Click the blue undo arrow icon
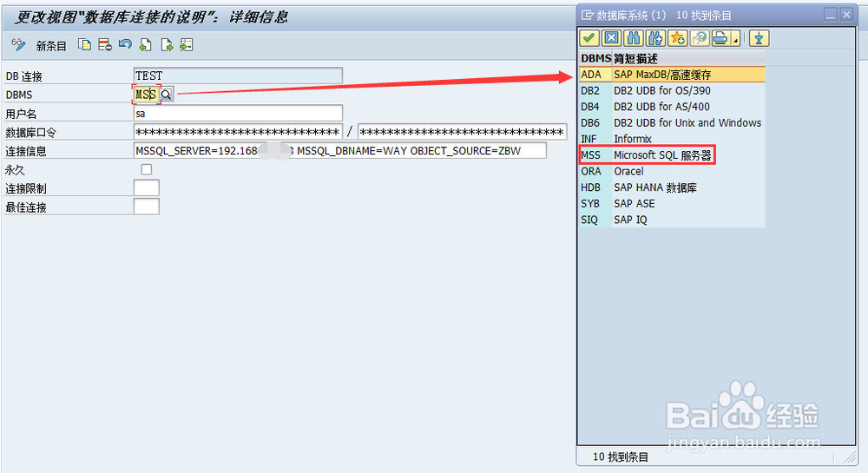This screenshot has height=473, width=868. point(125,45)
